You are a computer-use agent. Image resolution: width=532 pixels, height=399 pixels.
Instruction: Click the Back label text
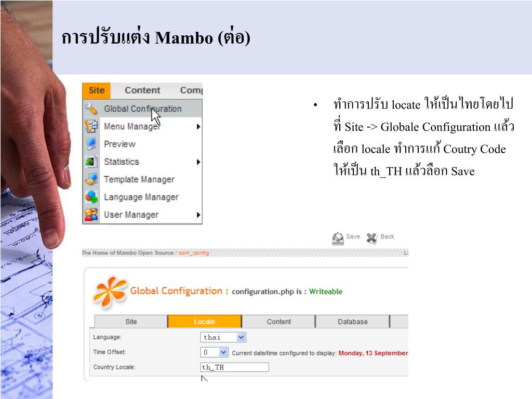pyautogui.click(x=387, y=236)
